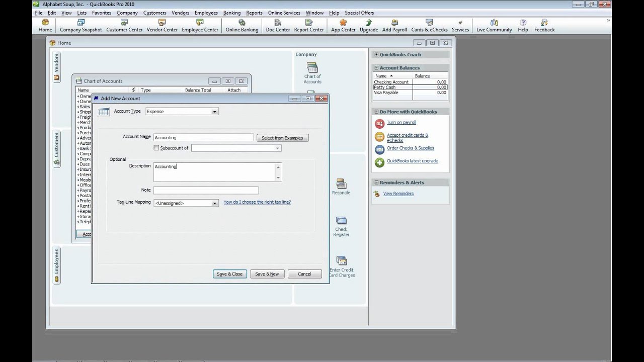
Task: Click the Upgrade toolbar icon
Action: coord(369,26)
